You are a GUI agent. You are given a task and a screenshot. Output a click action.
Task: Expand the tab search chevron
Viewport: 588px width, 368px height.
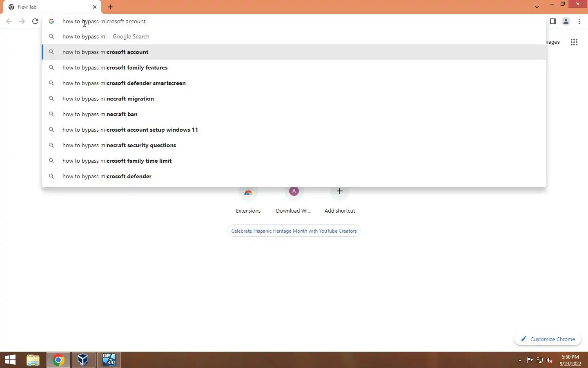point(537,7)
